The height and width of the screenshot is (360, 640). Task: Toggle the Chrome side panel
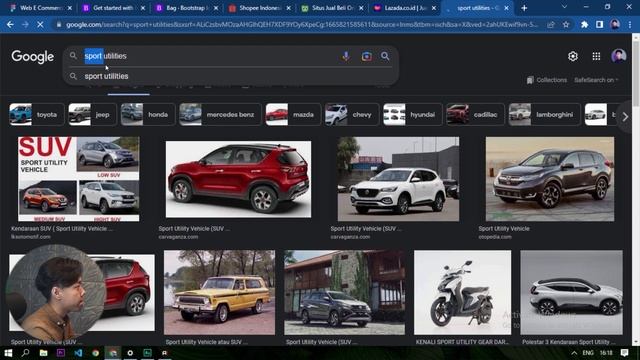(599, 25)
